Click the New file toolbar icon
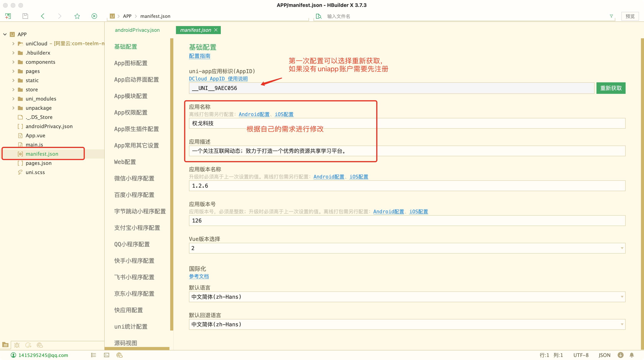Viewport: 644px width, 360px height. pyautogui.click(x=8, y=16)
